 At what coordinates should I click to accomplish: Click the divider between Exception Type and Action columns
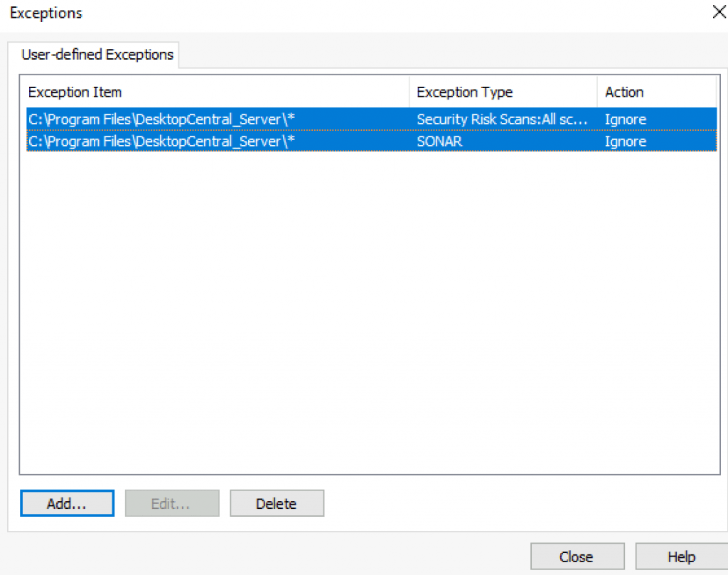[x=597, y=92]
